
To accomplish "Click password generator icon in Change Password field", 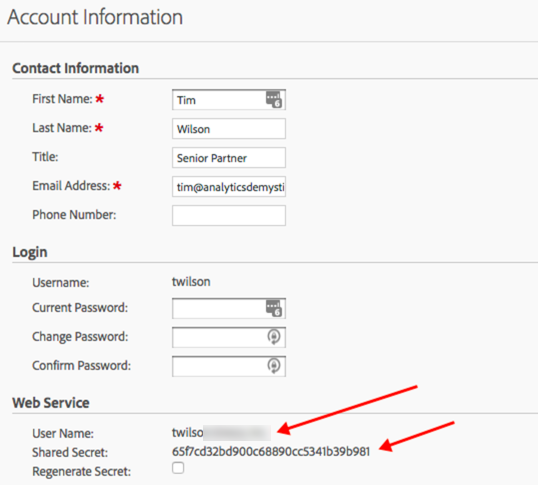I will (274, 337).
